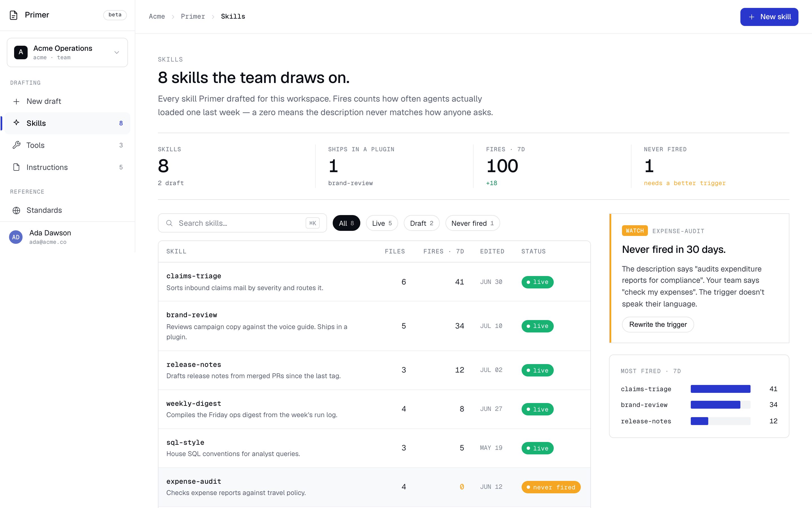The image size is (812, 508).
Task: Open the claims-triage skill row
Action: click(x=374, y=282)
